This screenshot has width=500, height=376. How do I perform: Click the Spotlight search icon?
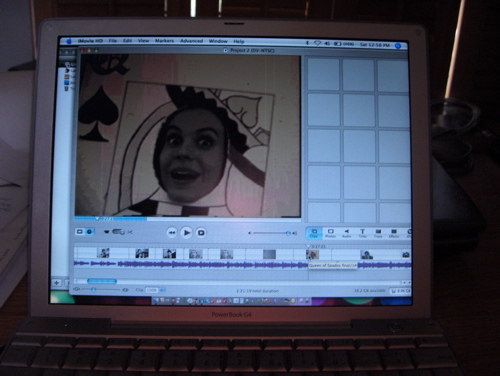tap(398, 46)
